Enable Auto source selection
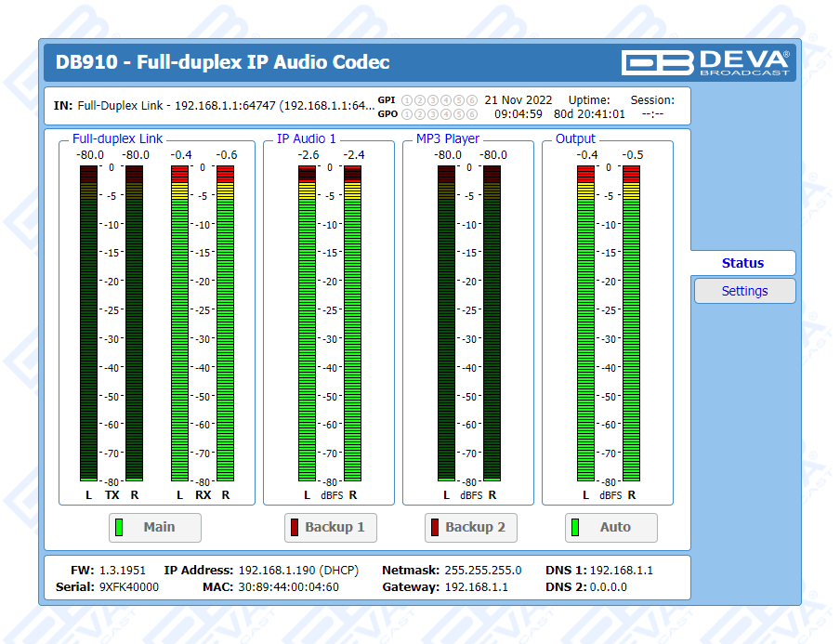Image resolution: width=840 pixels, height=644 pixels. tap(611, 528)
